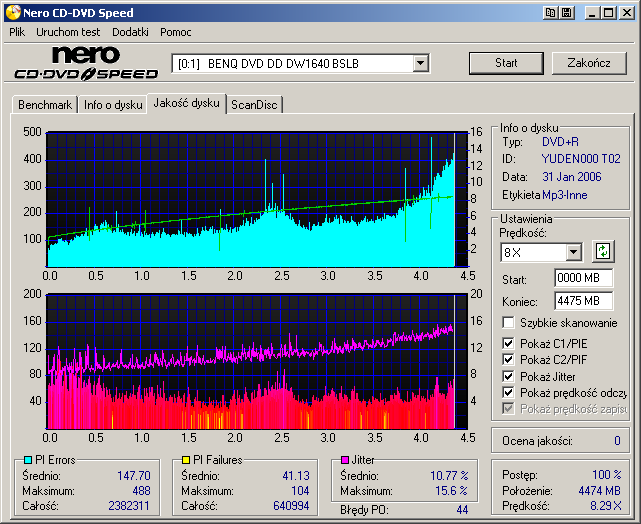Click Prędkość value 8.29X
This screenshot has width=641, height=524.
[x=606, y=506]
